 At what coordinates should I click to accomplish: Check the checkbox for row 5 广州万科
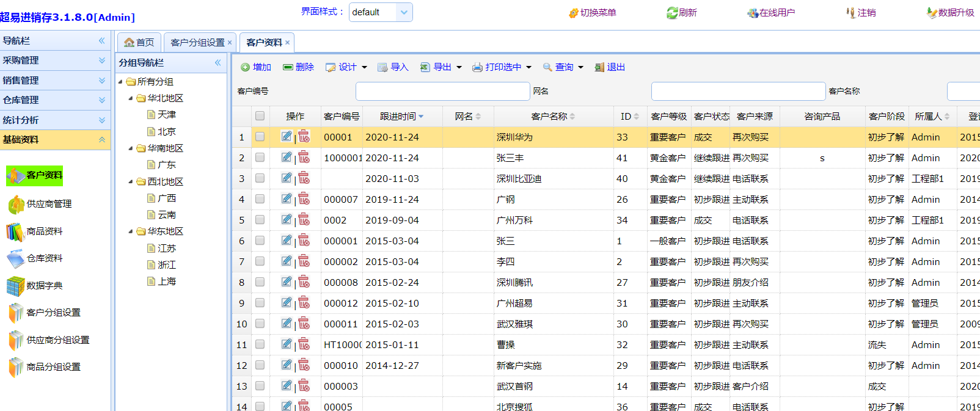(x=260, y=220)
